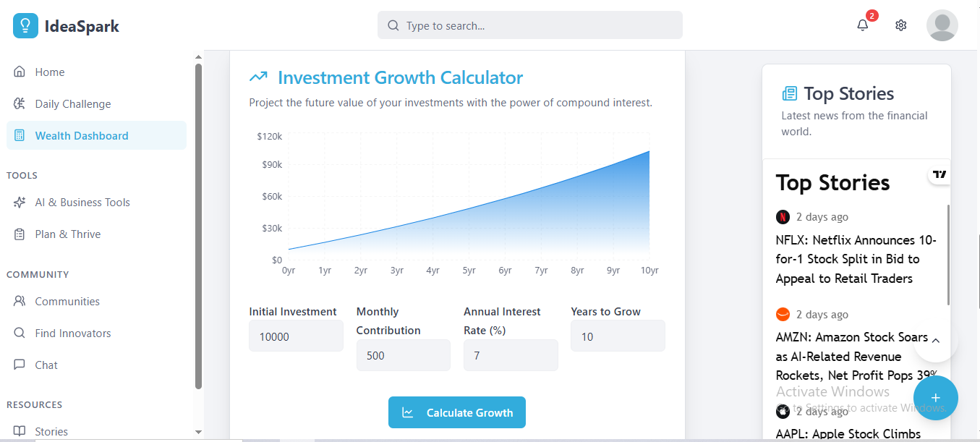Click inside the Initial Investment field
This screenshot has width=980, height=442.
[296, 336]
